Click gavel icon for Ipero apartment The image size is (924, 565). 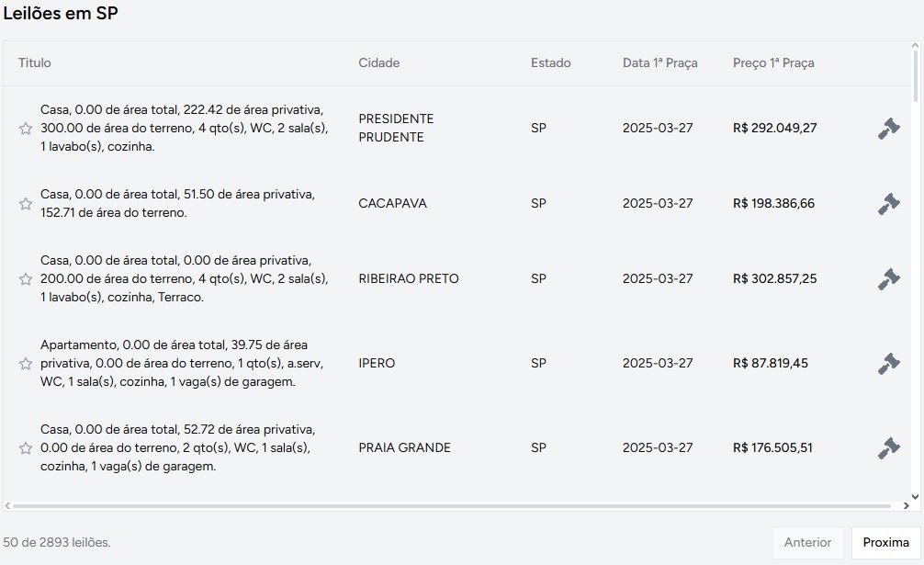(888, 364)
